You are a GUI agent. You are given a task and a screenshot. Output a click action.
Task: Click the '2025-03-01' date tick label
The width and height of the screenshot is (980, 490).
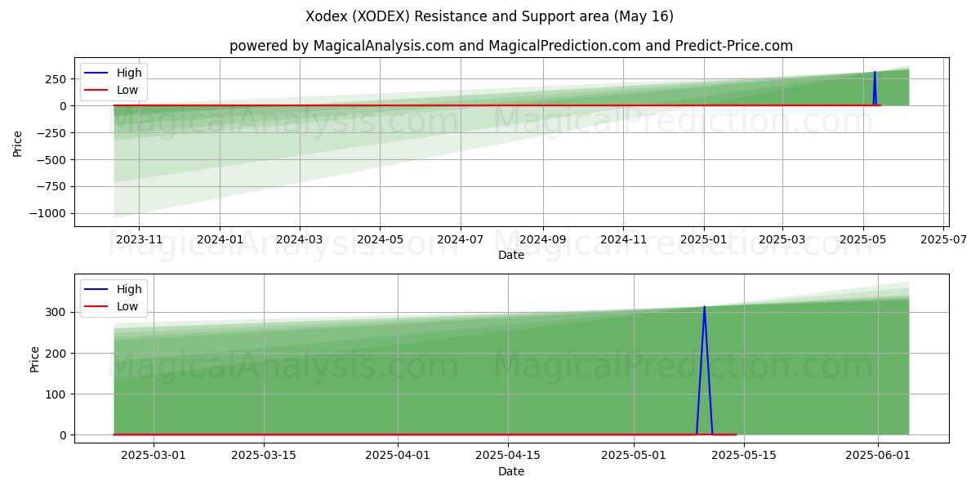coord(154,456)
